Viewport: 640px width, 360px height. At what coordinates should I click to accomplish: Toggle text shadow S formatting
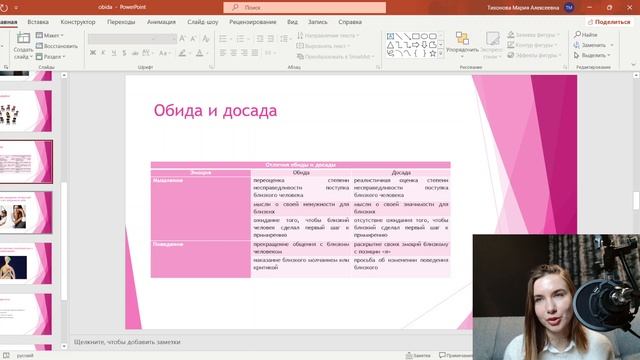(x=124, y=53)
